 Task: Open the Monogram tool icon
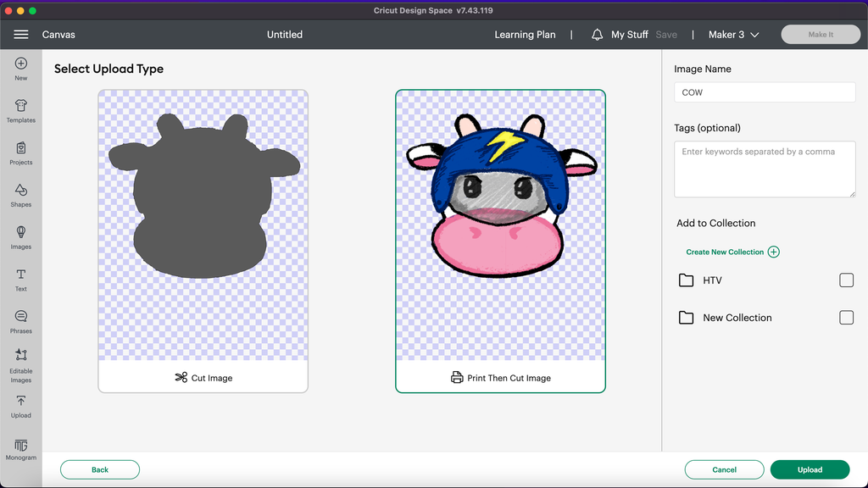click(x=21, y=446)
